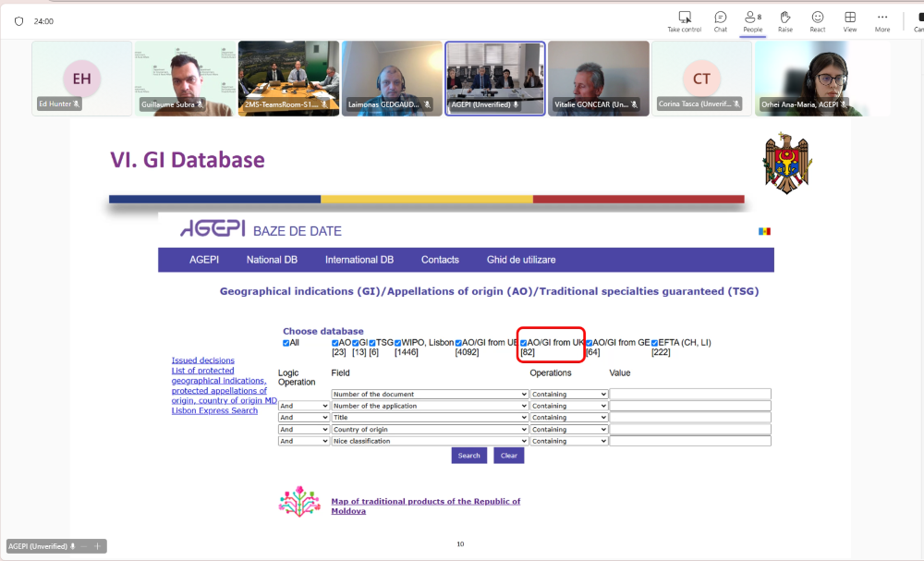Viewport: 924px width, 561px height.
Task: Toggle the WIPO, Lisbon checkbox
Action: point(398,343)
